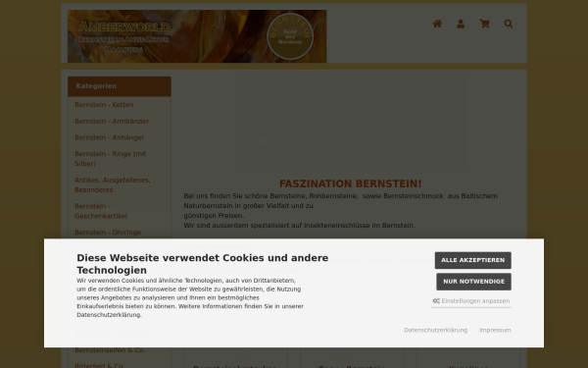Select Bernstein - Ketten category
The height and width of the screenshot is (368, 588).
[104, 105]
